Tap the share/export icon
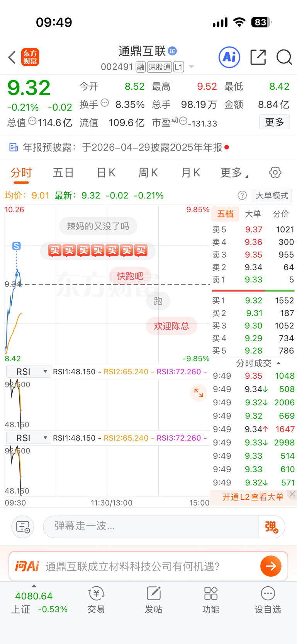 click(x=258, y=57)
